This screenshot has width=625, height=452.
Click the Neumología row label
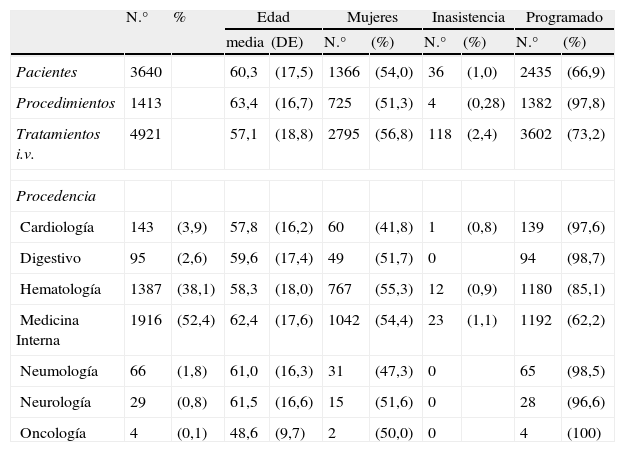tap(59, 371)
